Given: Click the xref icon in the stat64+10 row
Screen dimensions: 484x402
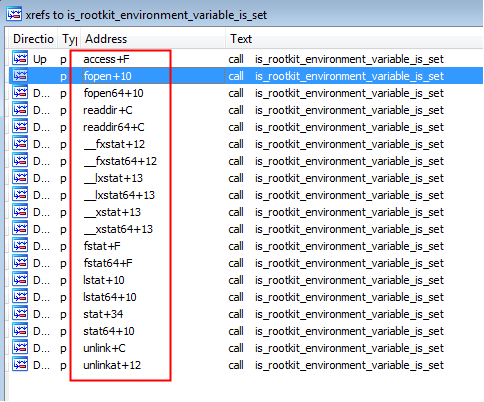Looking at the screenshot, I should (20, 330).
